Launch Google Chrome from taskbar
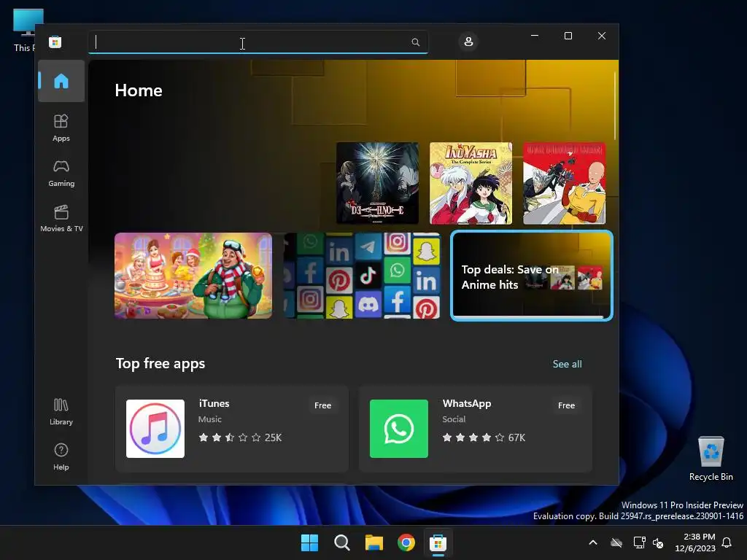The height and width of the screenshot is (560, 747). (406, 542)
